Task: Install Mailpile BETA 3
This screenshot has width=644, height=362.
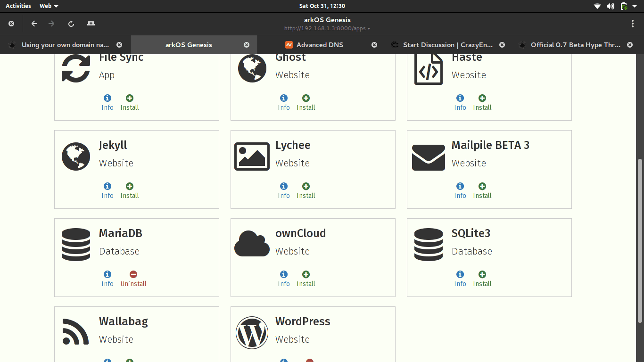Action: point(482,190)
